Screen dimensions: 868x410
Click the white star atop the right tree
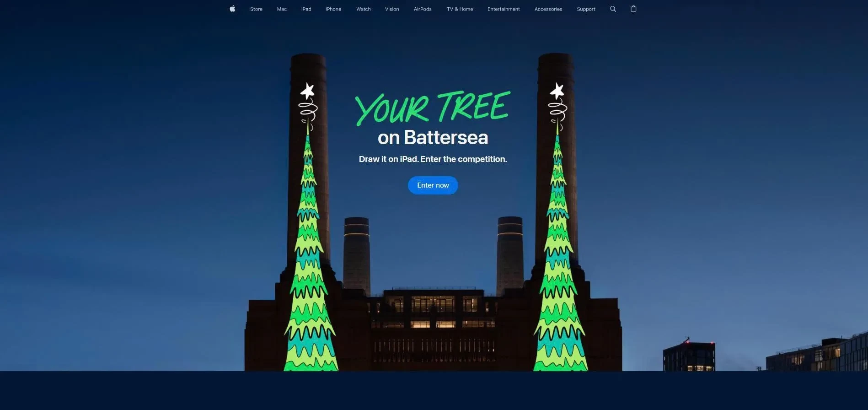point(557,91)
